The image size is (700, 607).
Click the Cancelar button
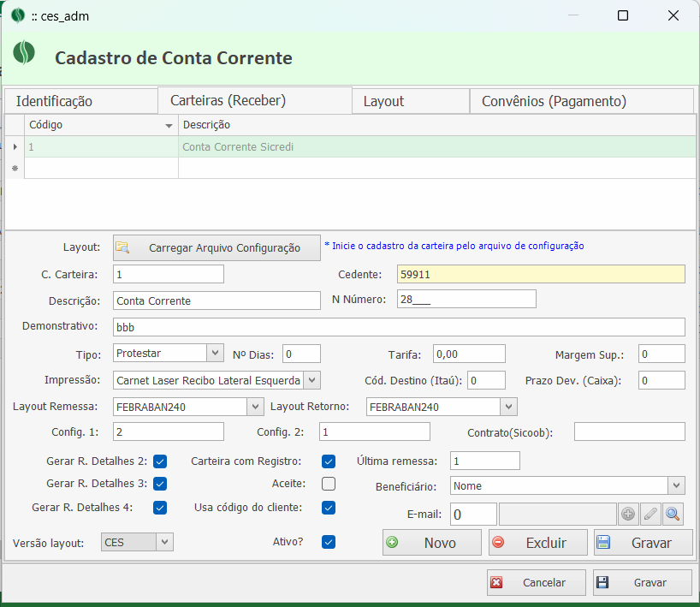(x=537, y=582)
